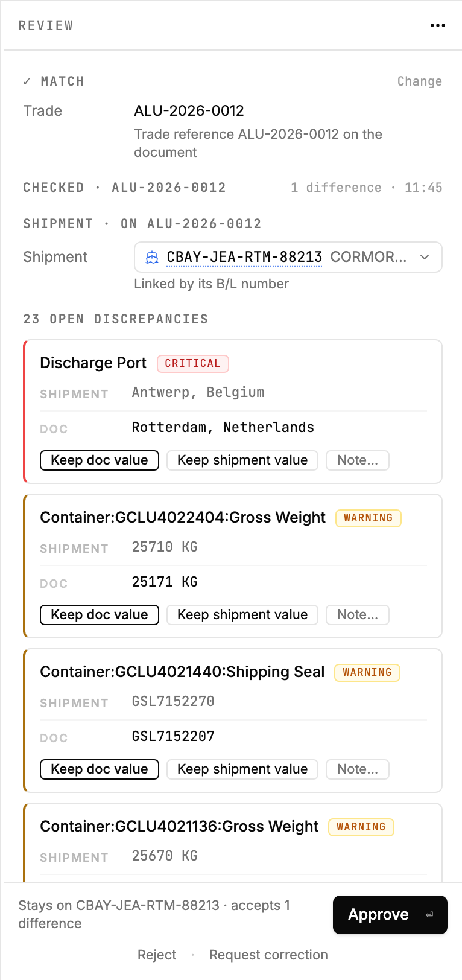Image resolution: width=462 pixels, height=980 pixels.
Task: Click the checkmark icon beside MATCH
Action: click(x=27, y=81)
